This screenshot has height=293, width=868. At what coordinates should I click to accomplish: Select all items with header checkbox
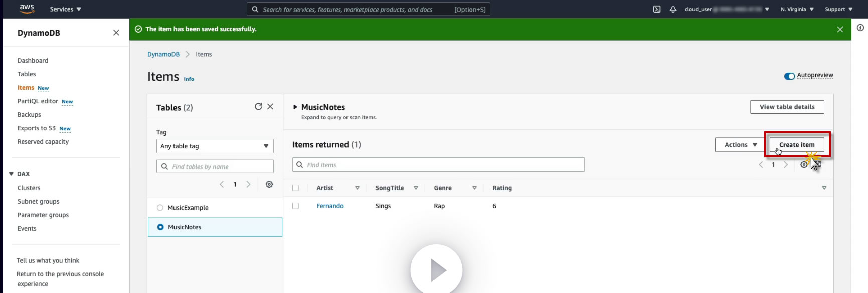tap(295, 188)
